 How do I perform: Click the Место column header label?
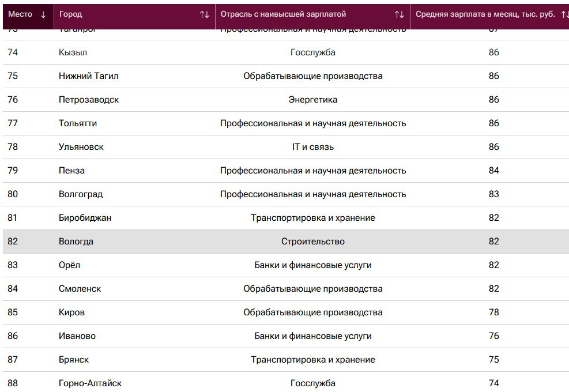(20, 14)
